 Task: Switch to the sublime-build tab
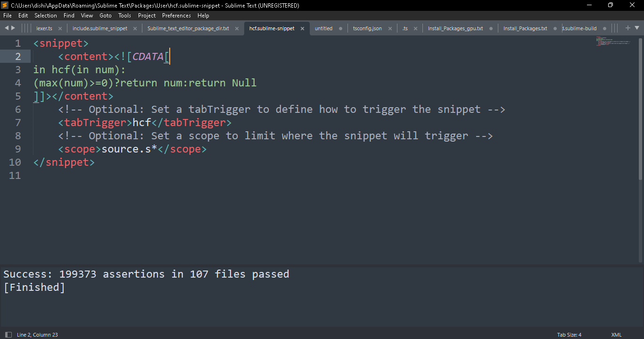tap(580, 28)
